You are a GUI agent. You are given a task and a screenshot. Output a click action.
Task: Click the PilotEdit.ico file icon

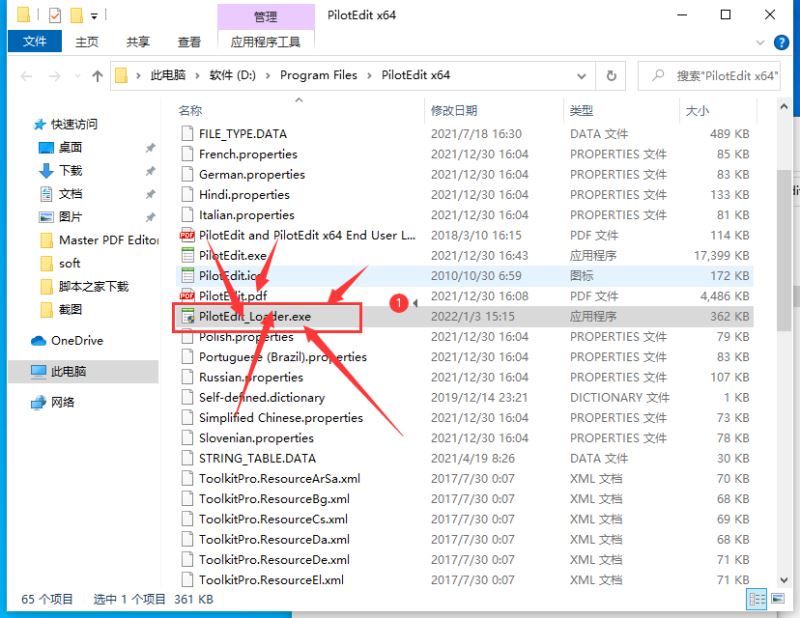click(187, 276)
